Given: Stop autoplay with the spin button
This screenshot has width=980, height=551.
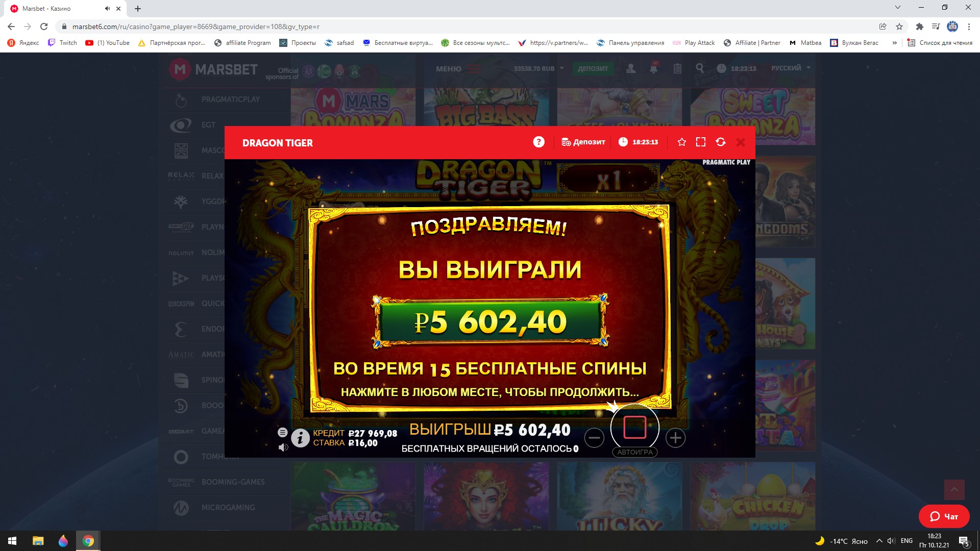Looking at the screenshot, I should click(635, 428).
